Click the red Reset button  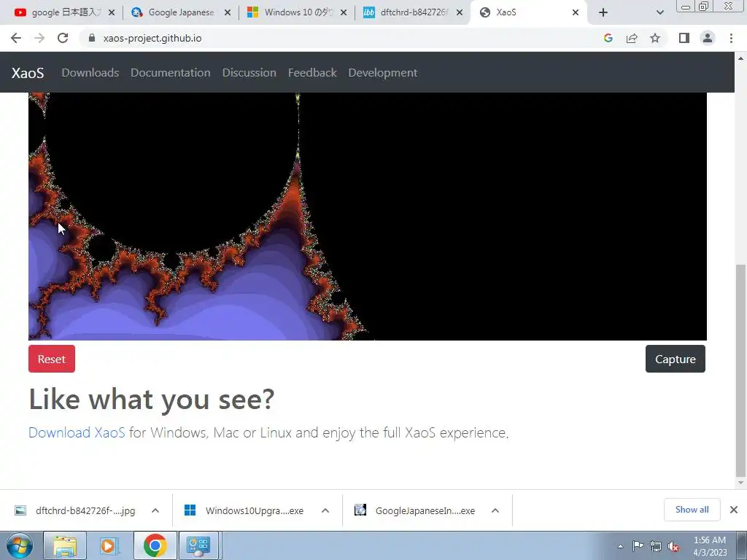coord(52,359)
